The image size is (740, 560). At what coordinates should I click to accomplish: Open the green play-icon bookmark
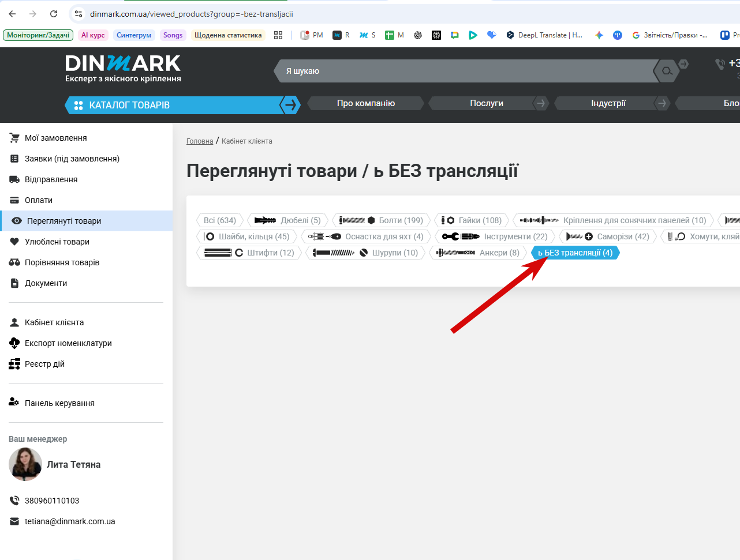(473, 35)
